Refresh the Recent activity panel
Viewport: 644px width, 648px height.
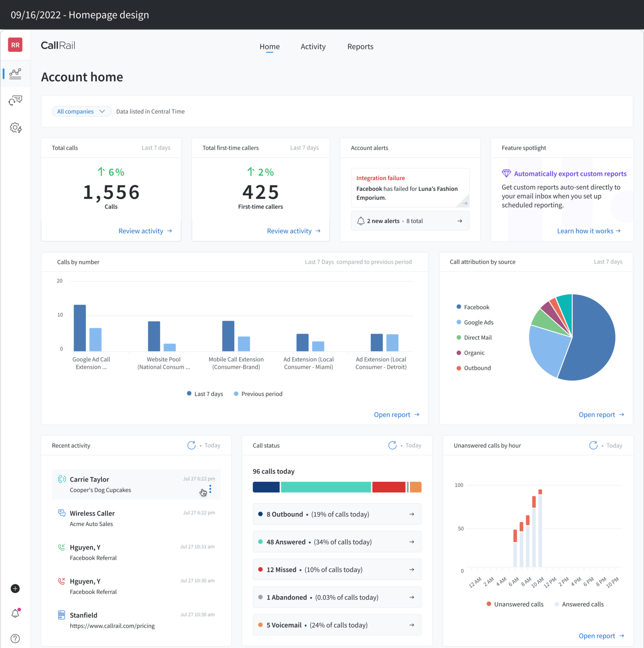click(x=191, y=445)
